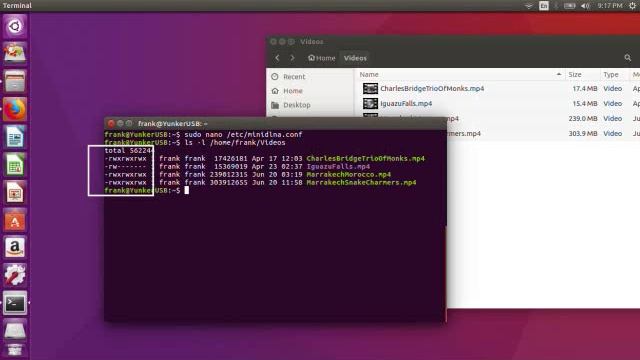Click MarrakechMorocco.mp4 in terminal output

349,175
